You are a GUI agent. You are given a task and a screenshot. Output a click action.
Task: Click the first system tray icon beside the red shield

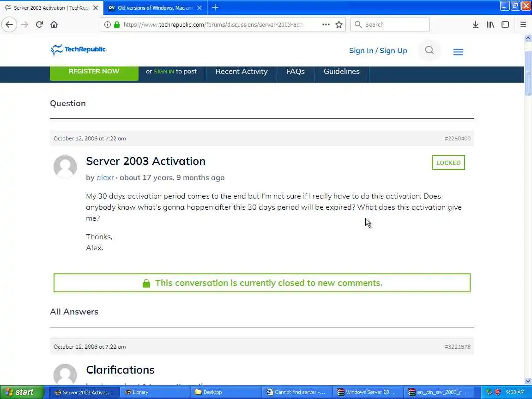click(x=489, y=392)
